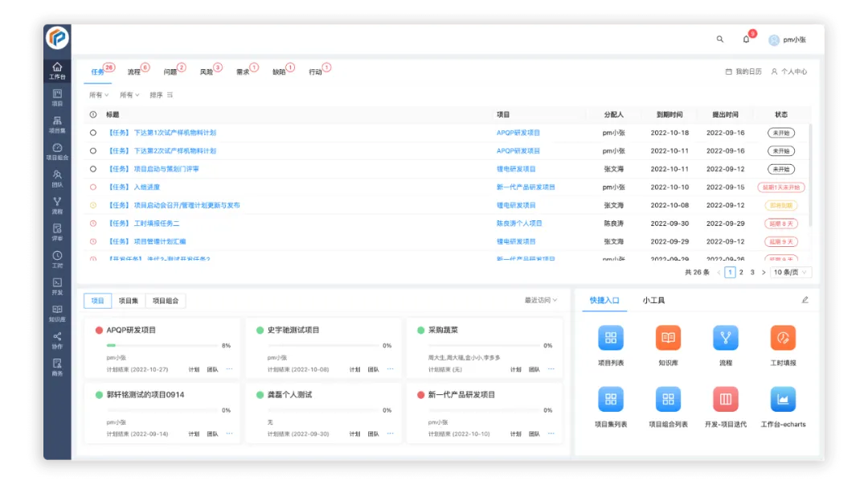Open more options on 史宇驰测试项目 card
Image resolution: width=868 pixels, height=485 pixels.
(x=391, y=369)
